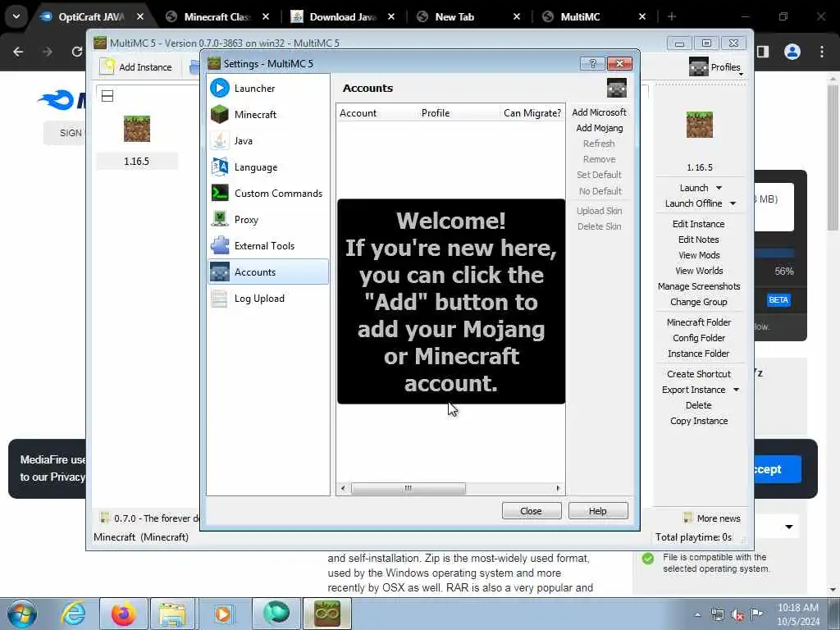Click the accounts list horizontal scrollbar thumb
Screen dimensions: 840x630
[409, 488]
